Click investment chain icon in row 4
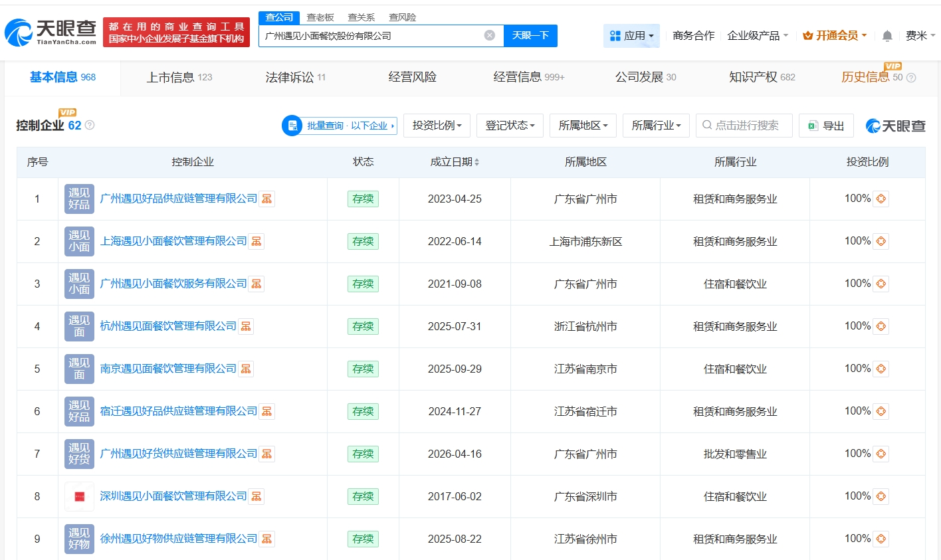Image resolution: width=941 pixels, height=560 pixels. click(881, 326)
